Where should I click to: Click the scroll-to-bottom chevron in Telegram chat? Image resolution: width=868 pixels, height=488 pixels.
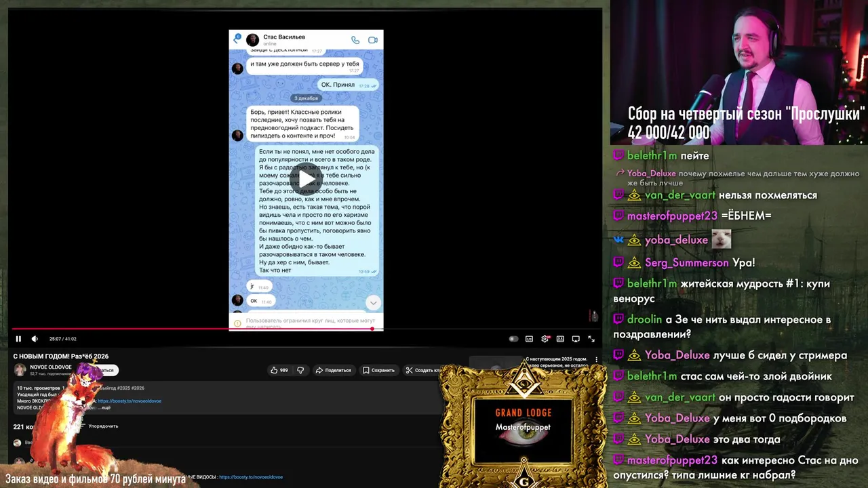[373, 302]
